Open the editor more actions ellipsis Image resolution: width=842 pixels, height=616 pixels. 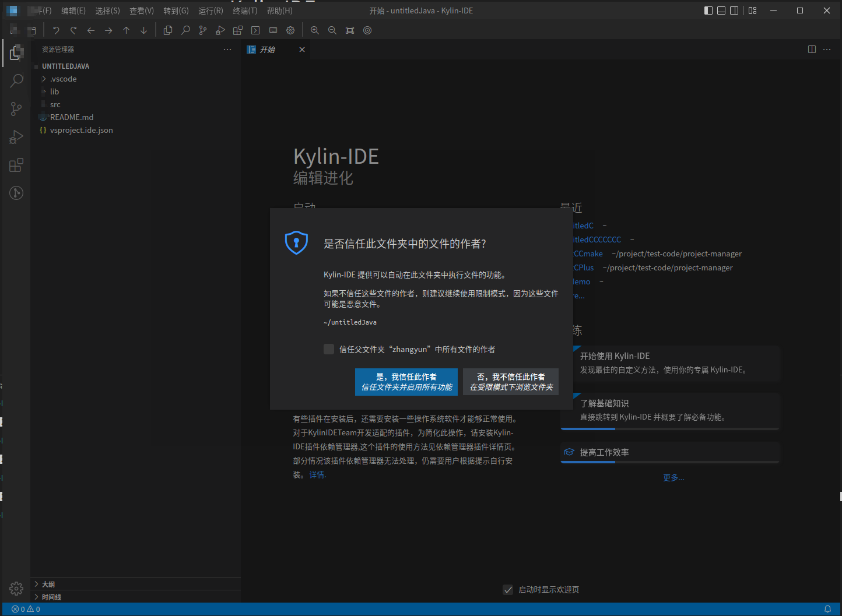pyautogui.click(x=827, y=50)
